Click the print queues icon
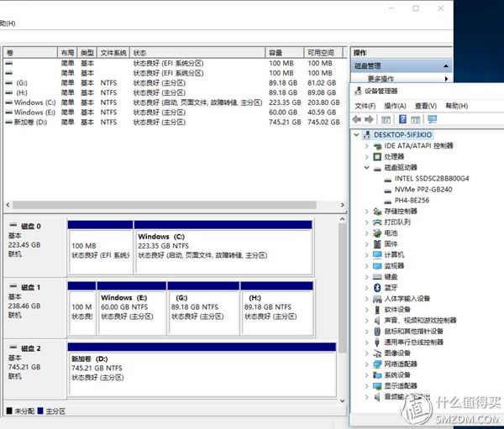This screenshot has height=429, width=504. pyautogui.click(x=377, y=222)
